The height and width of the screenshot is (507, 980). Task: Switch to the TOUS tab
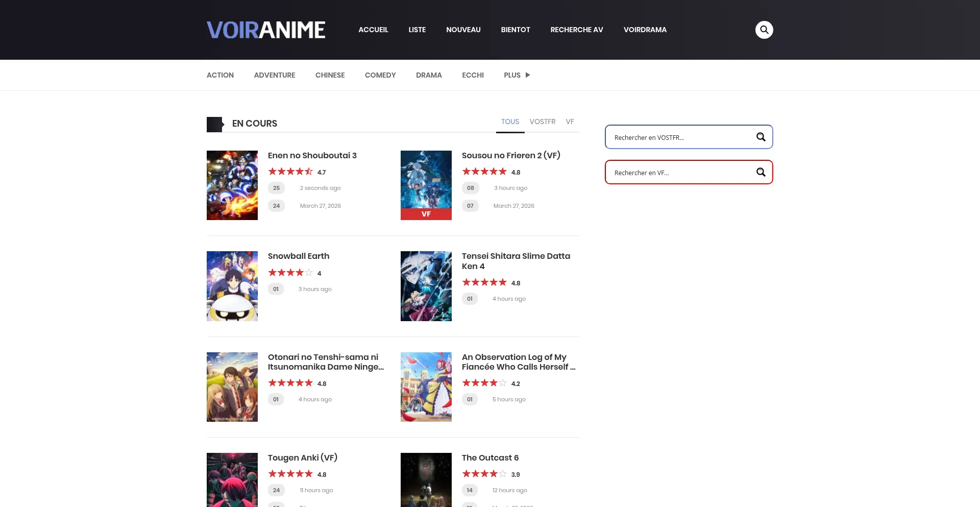pos(510,122)
